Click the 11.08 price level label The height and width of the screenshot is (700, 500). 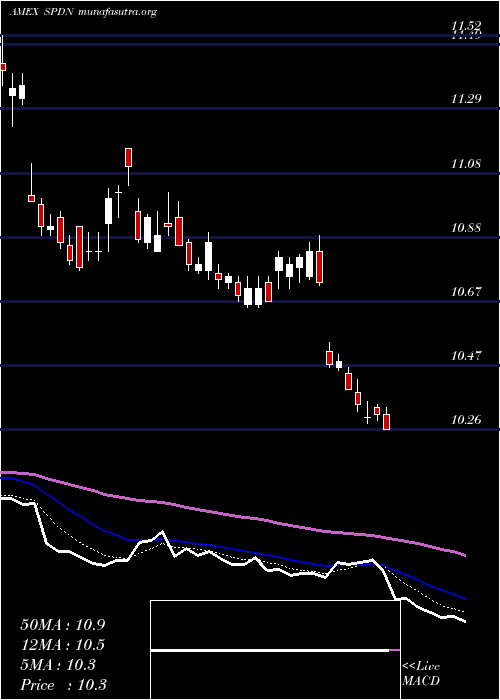point(466,163)
